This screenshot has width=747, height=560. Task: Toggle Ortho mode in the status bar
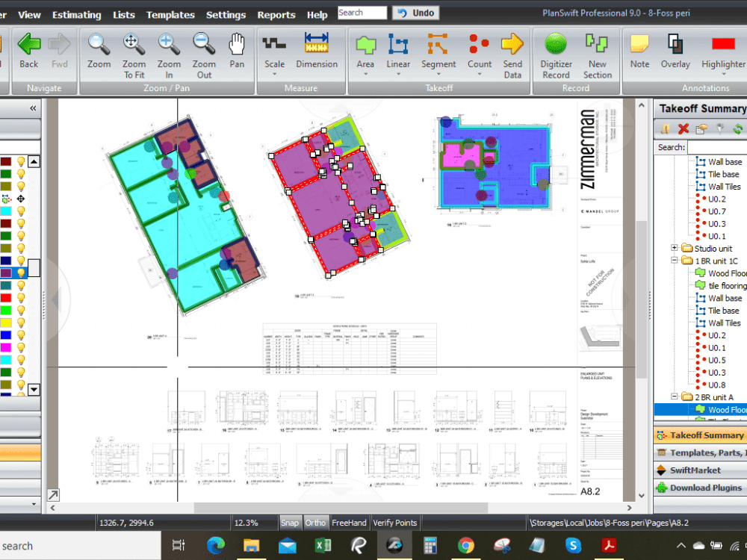(x=315, y=523)
